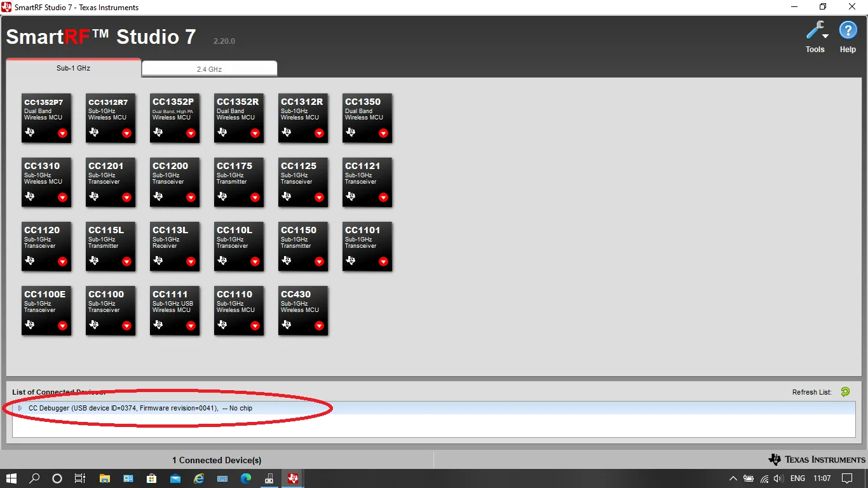Open Task View on the taskbar
Image resolution: width=868 pixels, height=488 pixels.
coord(80,478)
